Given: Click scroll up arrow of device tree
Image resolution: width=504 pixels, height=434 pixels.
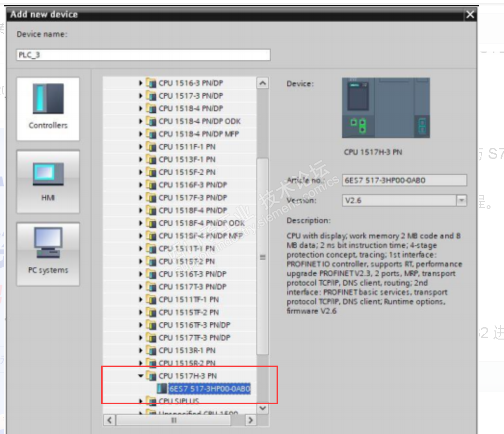Looking at the screenshot, I should 263,83.
